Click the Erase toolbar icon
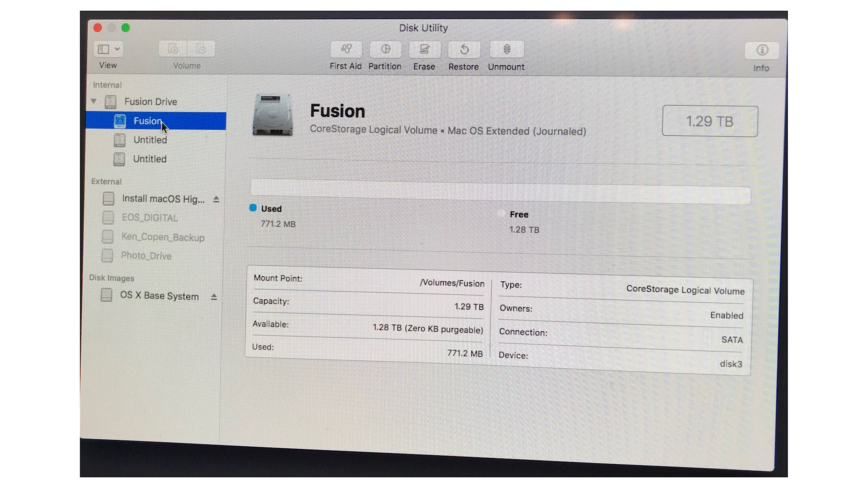 pos(425,50)
